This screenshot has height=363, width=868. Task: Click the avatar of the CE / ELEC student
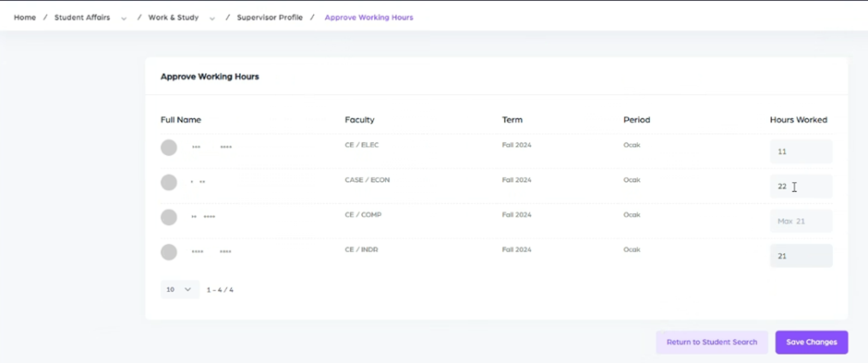coord(169,148)
